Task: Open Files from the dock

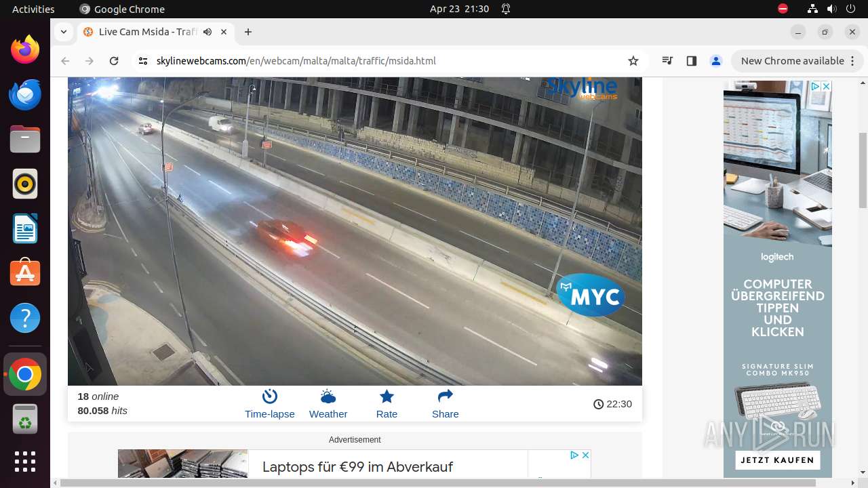Action: coord(25,139)
